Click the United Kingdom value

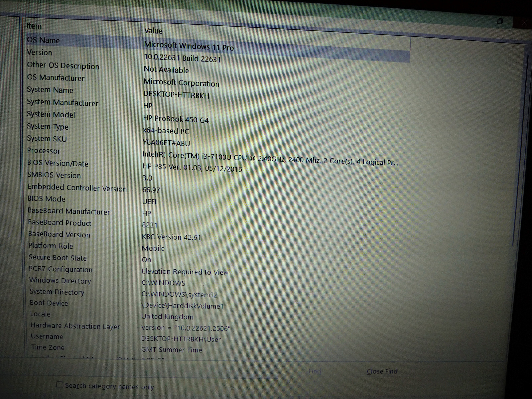[167, 317]
